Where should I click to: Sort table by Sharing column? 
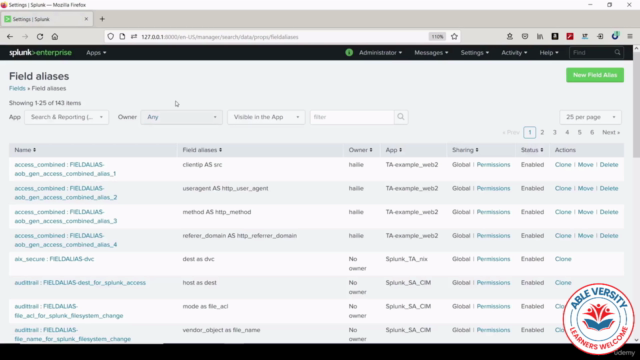[465, 150]
